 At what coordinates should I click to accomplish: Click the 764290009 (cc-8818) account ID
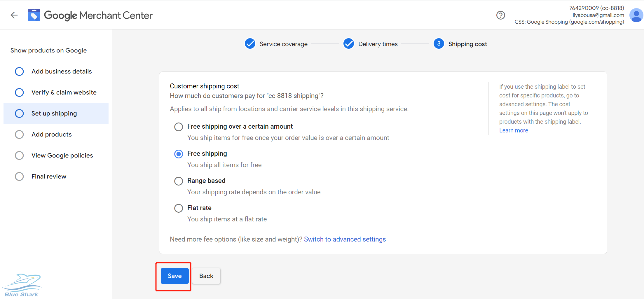click(596, 8)
